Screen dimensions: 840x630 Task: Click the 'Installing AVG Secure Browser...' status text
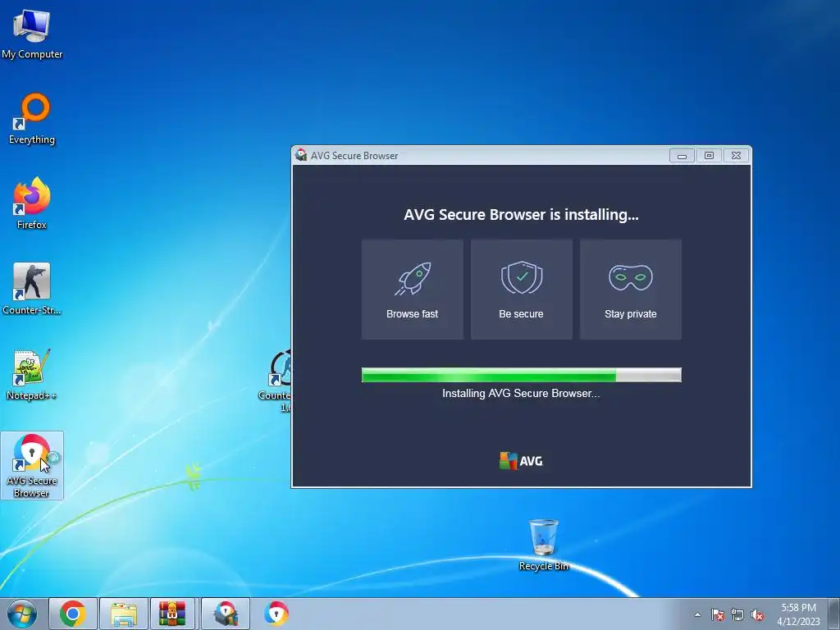click(521, 393)
